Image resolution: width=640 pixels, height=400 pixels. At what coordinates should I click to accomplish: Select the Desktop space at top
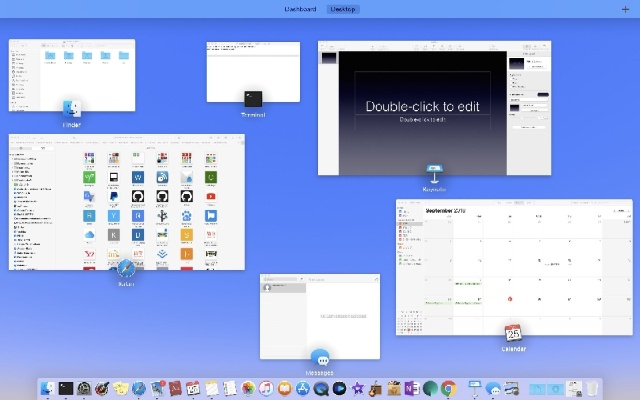pos(342,9)
